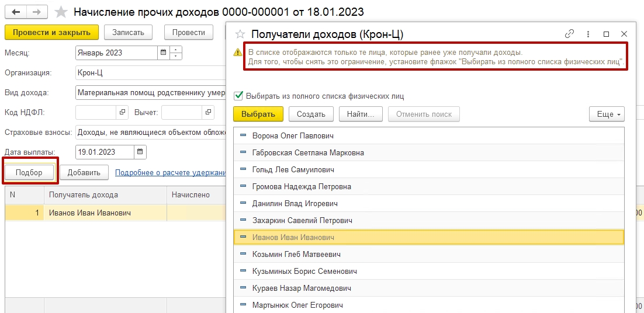Copy link to recipients dialog
Screen dimensions: 644x313
click(x=569, y=34)
